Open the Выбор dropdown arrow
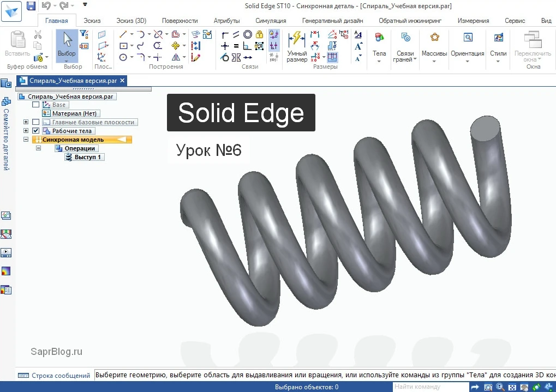This screenshot has width=556, height=392. click(x=67, y=61)
